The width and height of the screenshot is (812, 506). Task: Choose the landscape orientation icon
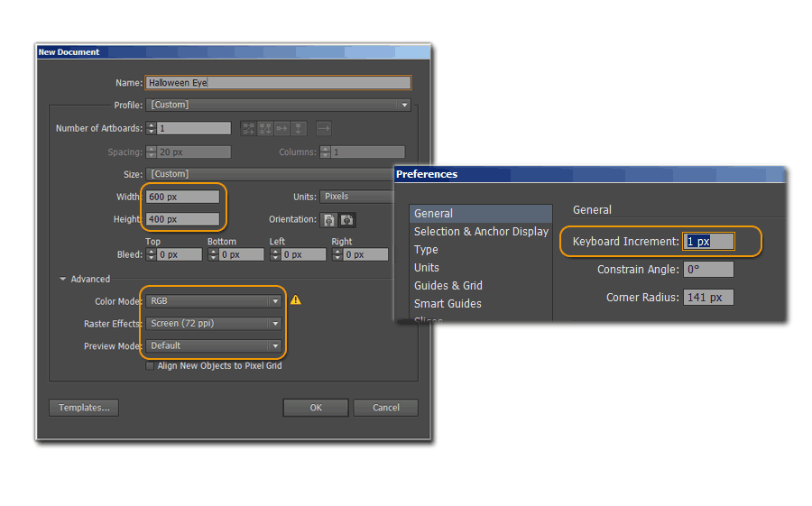347,220
